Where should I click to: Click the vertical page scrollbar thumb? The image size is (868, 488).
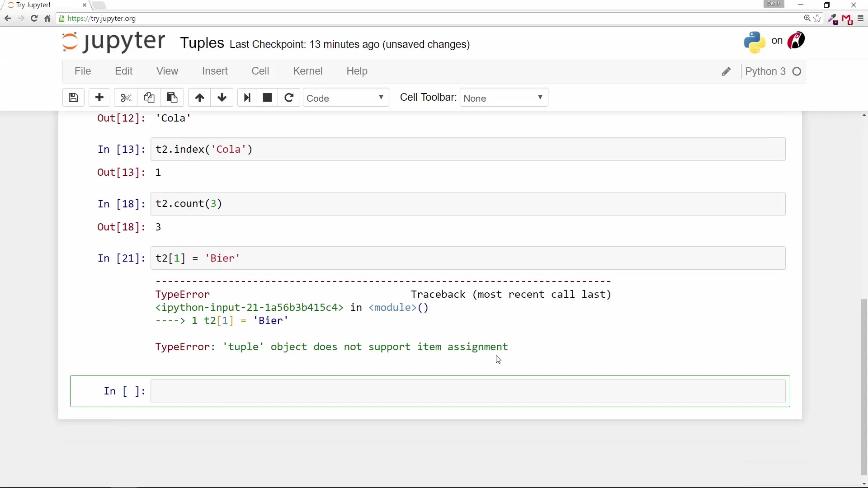pyautogui.click(x=864, y=386)
